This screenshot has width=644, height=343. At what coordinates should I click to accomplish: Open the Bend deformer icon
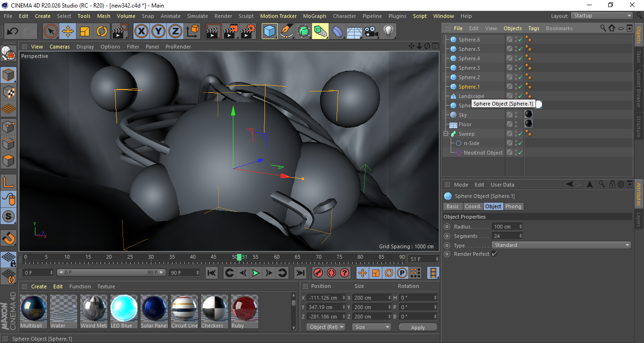point(338,32)
